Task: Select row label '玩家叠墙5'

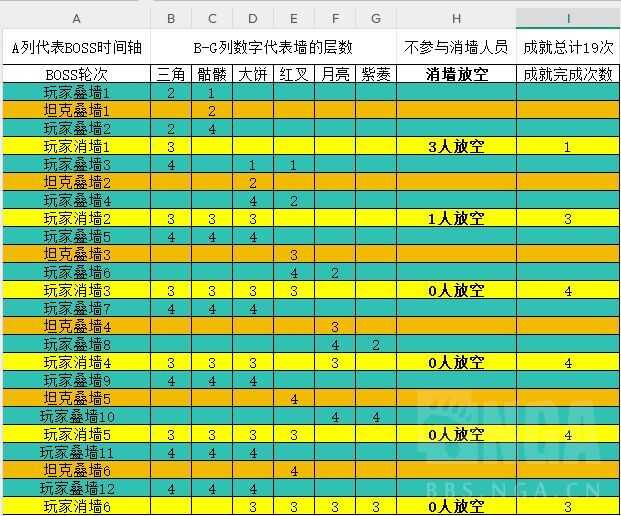Action: (x=76, y=236)
